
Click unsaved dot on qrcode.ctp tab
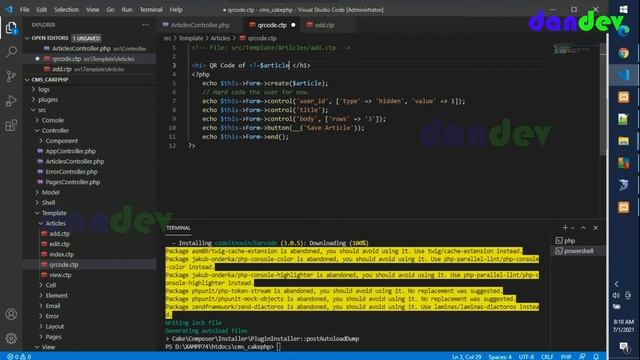(293, 25)
